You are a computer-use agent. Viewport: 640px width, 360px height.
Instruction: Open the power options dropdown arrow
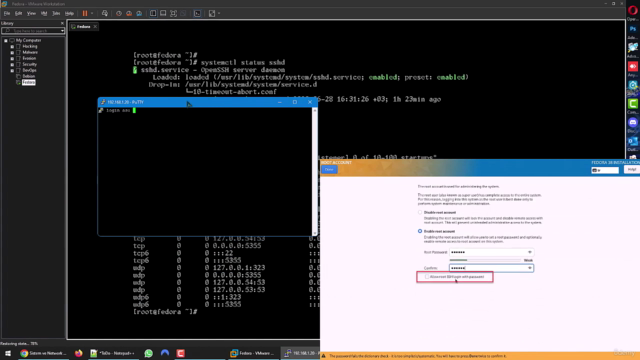pyautogui.click(x=92, y=13)
